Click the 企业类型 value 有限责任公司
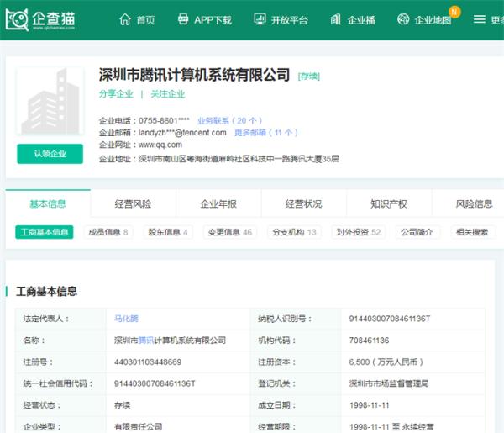The image size is (504, 433). click(x=139, y=427)
